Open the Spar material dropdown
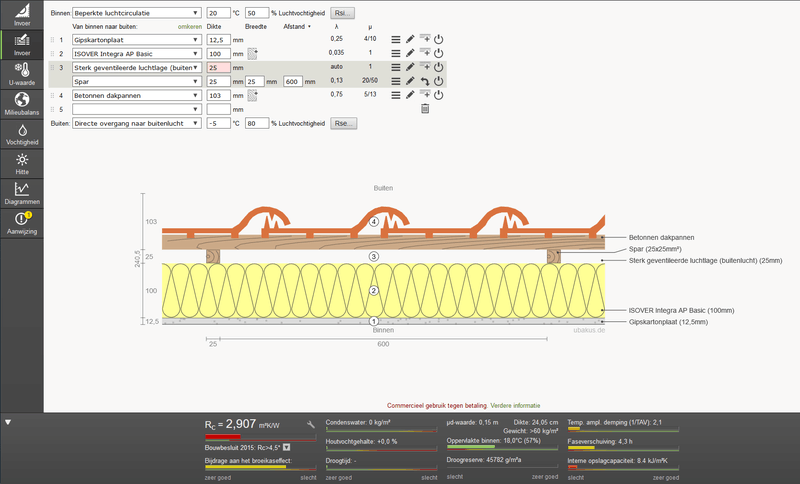800x484 pixels. coord(137,81)
